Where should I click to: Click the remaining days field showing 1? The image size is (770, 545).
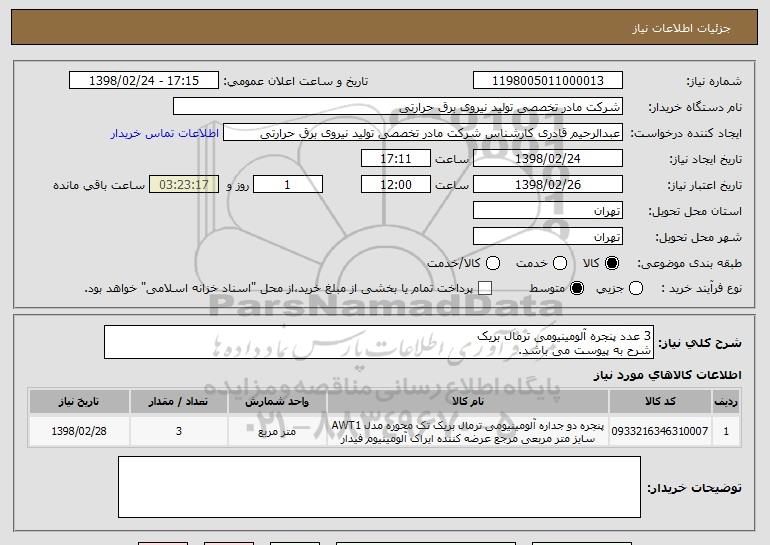tap(288, 185)
